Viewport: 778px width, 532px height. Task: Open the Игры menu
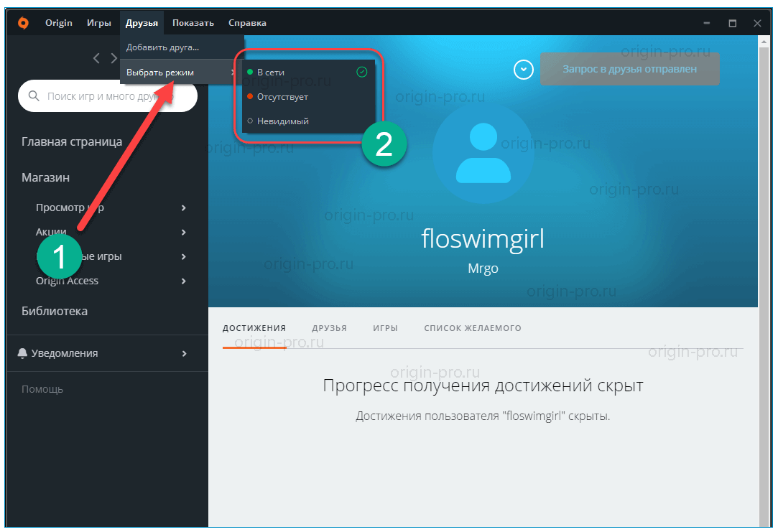(x=98, y=23)
